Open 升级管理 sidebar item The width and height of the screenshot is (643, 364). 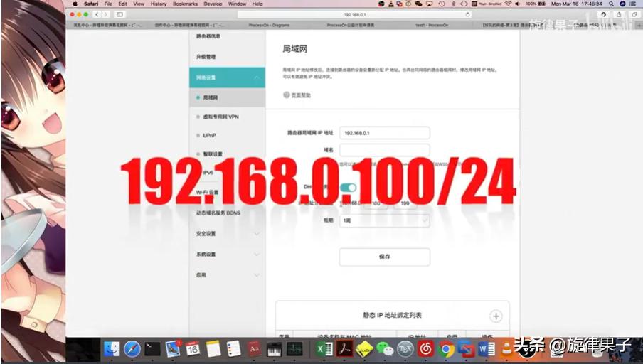206,57
